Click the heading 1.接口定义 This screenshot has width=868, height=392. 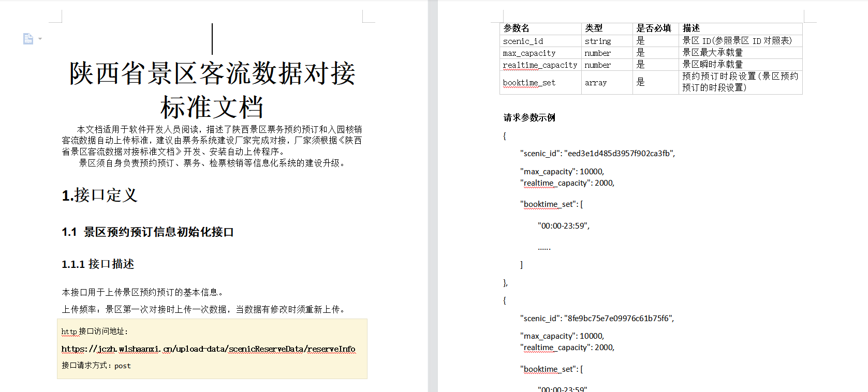tap(99, 195)
